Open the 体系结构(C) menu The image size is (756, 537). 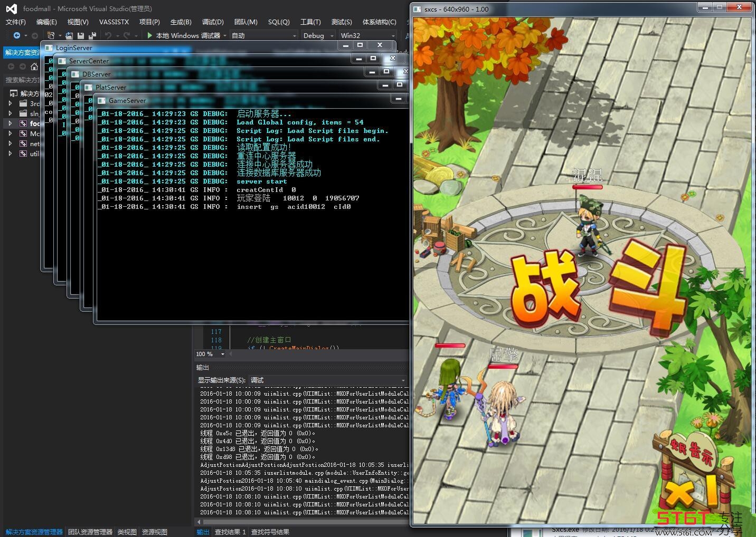click(379, 22)
